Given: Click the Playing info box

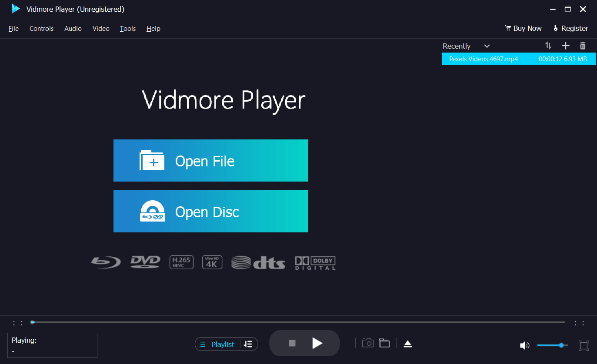Looking at the screenshot, I should (x=52, y=345).
